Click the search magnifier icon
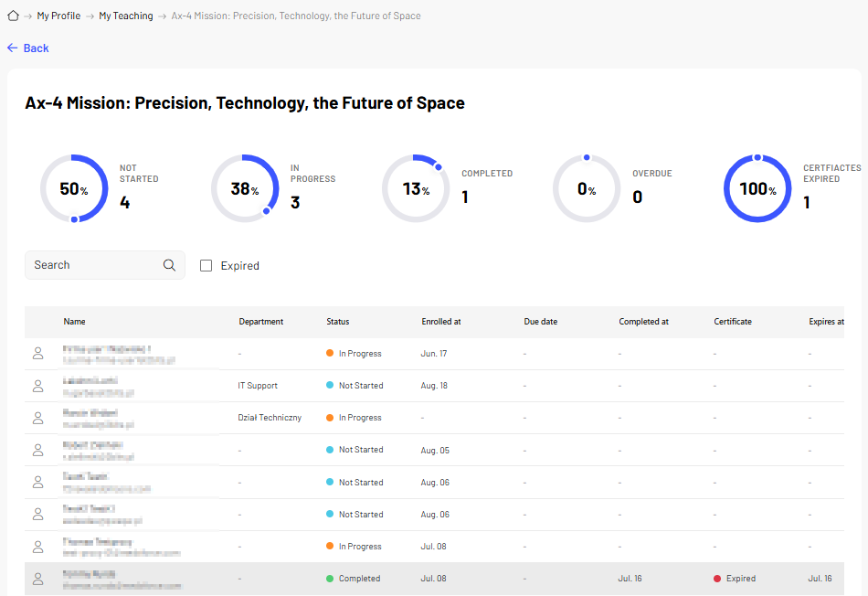The width and height of the screenshot is (868, 596). [x=169, y=265]
